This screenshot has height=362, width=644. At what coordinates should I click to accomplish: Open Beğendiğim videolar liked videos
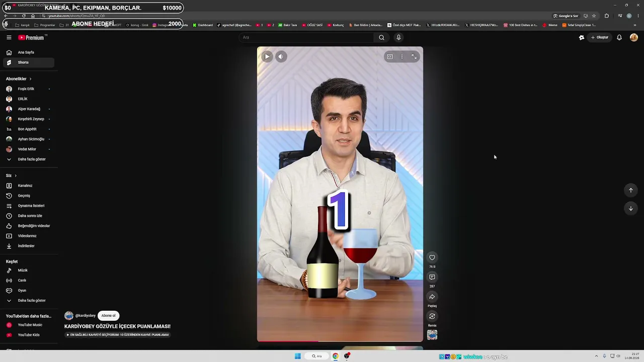28,226
